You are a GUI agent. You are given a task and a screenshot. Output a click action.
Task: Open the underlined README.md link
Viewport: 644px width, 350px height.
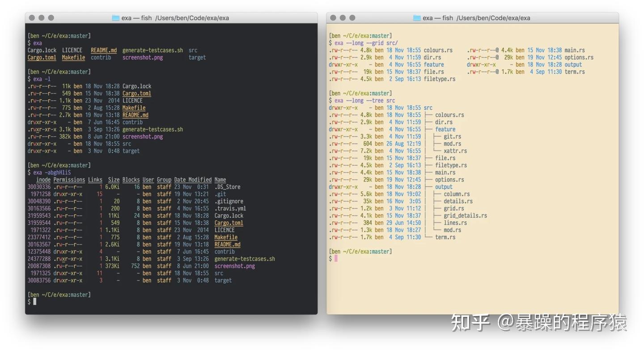pos(104,50)
